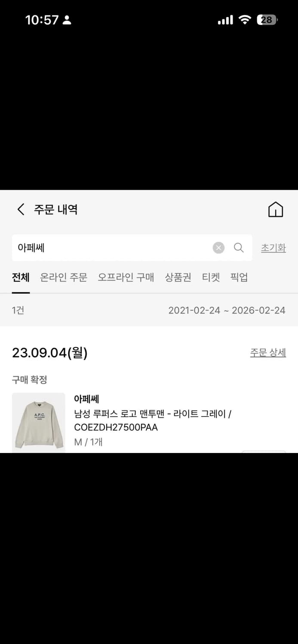Open order details via 주문 상세 link
This screenshot has height=644, width=298.
click(x=268, y=352)
